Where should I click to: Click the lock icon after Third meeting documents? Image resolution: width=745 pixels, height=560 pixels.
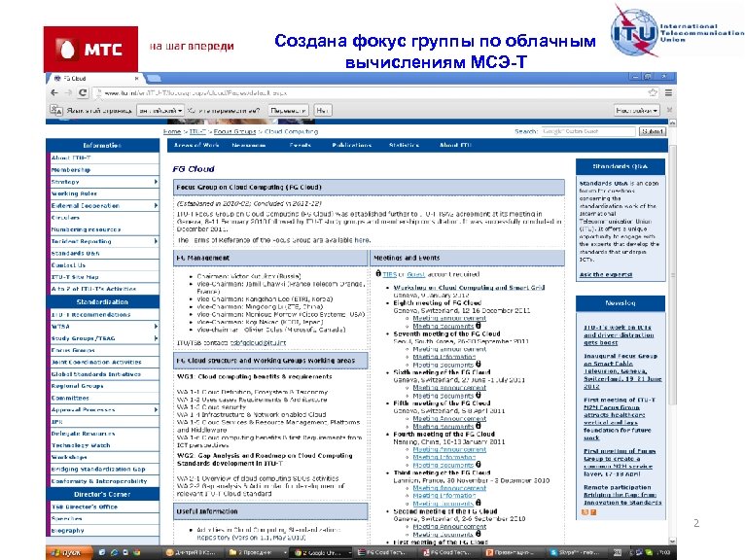[x=478, y=503]
